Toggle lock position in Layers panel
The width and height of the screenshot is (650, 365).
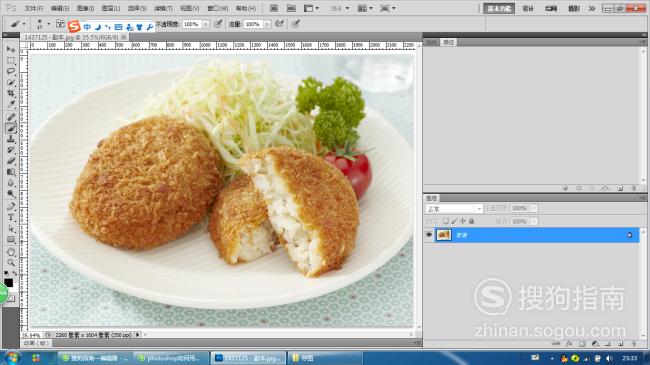pos(463,221)
